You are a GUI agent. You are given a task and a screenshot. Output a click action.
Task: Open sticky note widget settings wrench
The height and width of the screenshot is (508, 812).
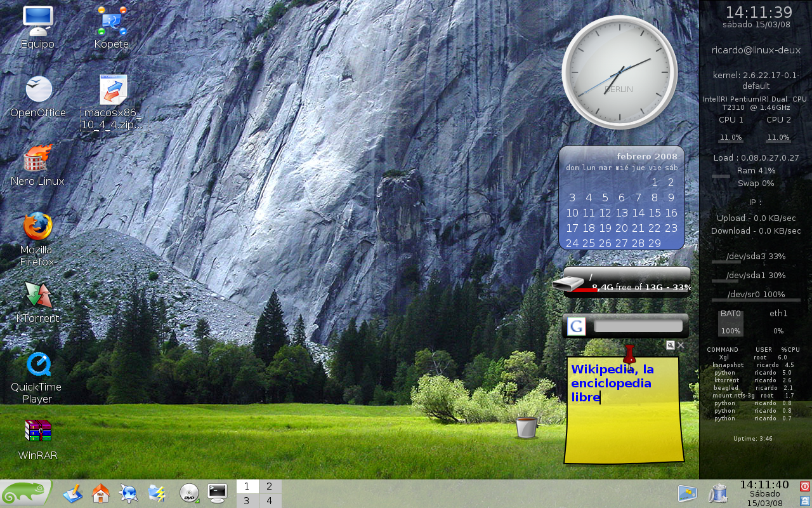click(670, 345)
